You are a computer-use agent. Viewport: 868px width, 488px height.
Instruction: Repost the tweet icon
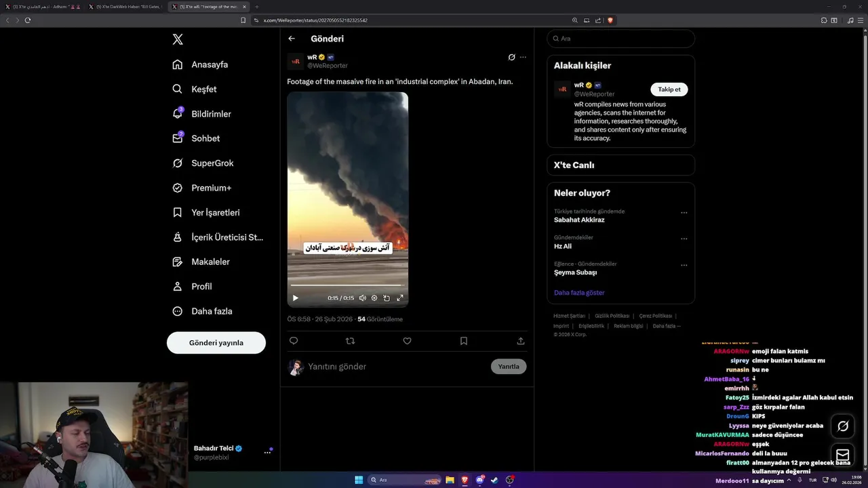point(350,341)
